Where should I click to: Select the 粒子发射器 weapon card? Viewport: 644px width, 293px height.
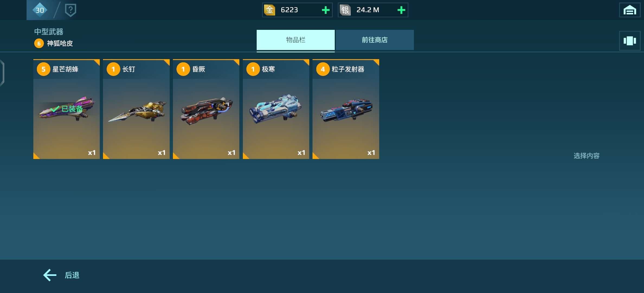click(346, 109)
